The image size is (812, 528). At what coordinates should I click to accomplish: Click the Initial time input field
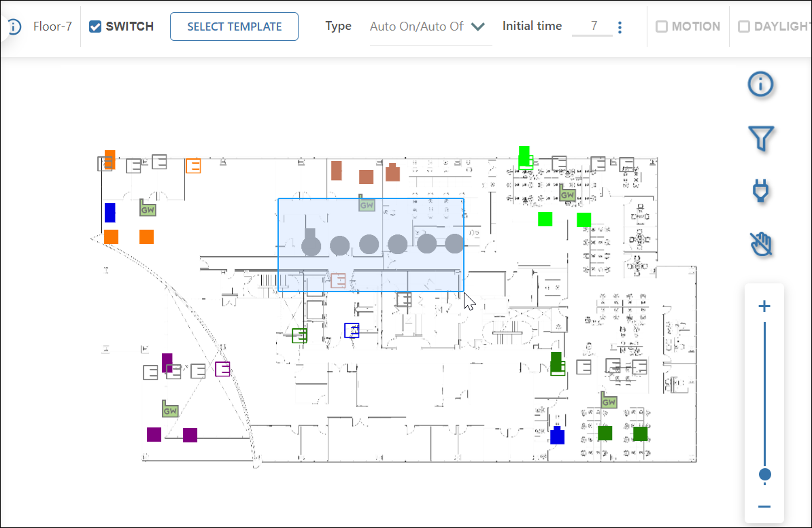click(592, 27)
